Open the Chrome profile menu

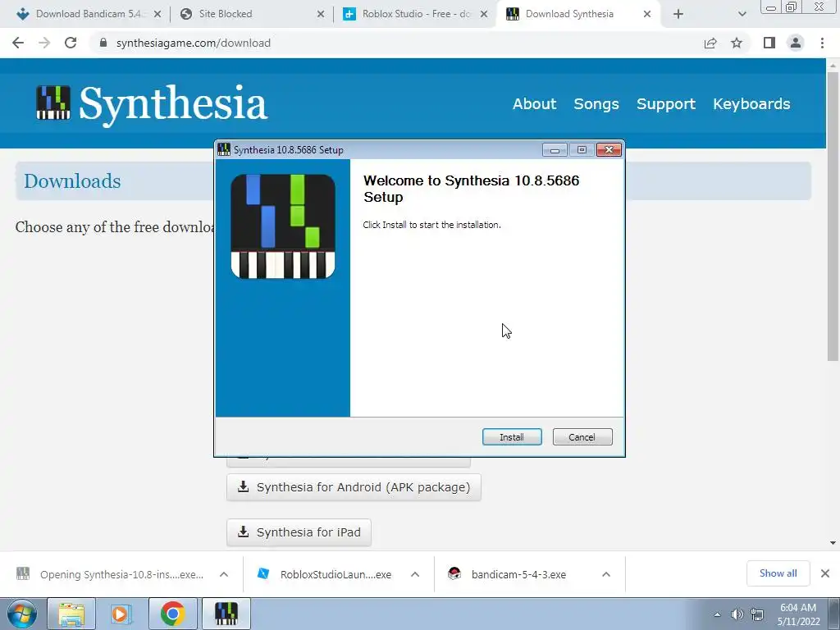(x=796, y=43)
